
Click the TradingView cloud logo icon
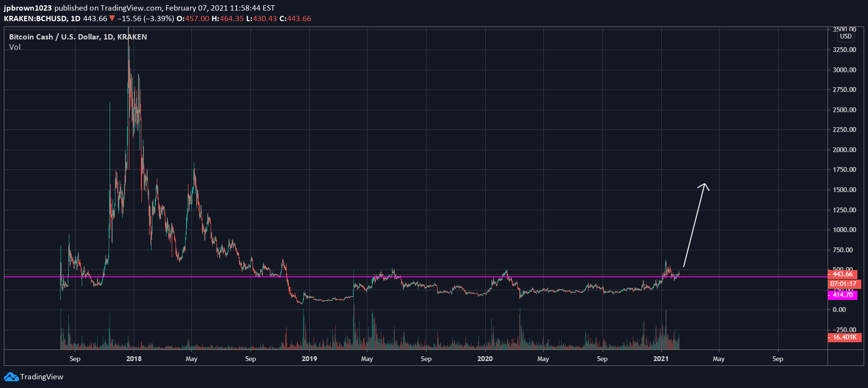point(11,377)
